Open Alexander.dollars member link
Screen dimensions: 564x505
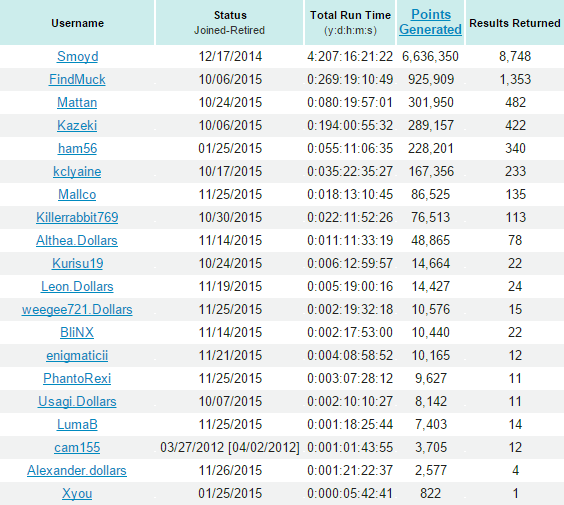pos(77,471)
